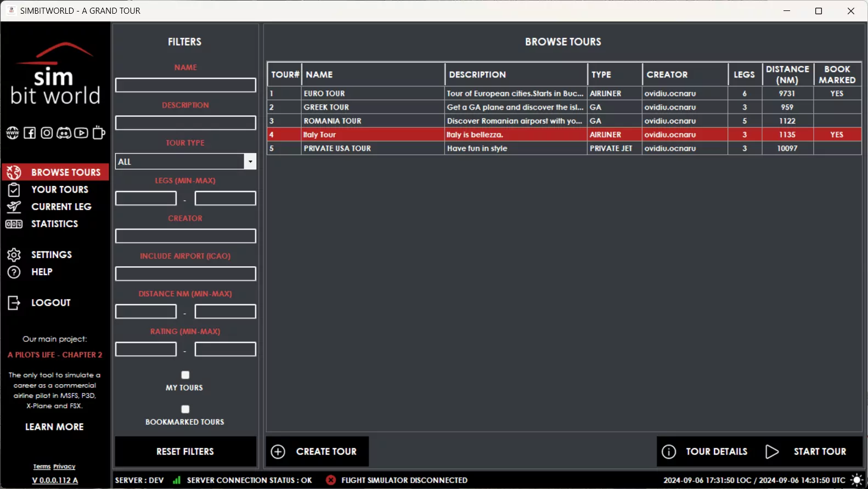Open the Facebook icon link
868x489 pixels.
point(30,133)
